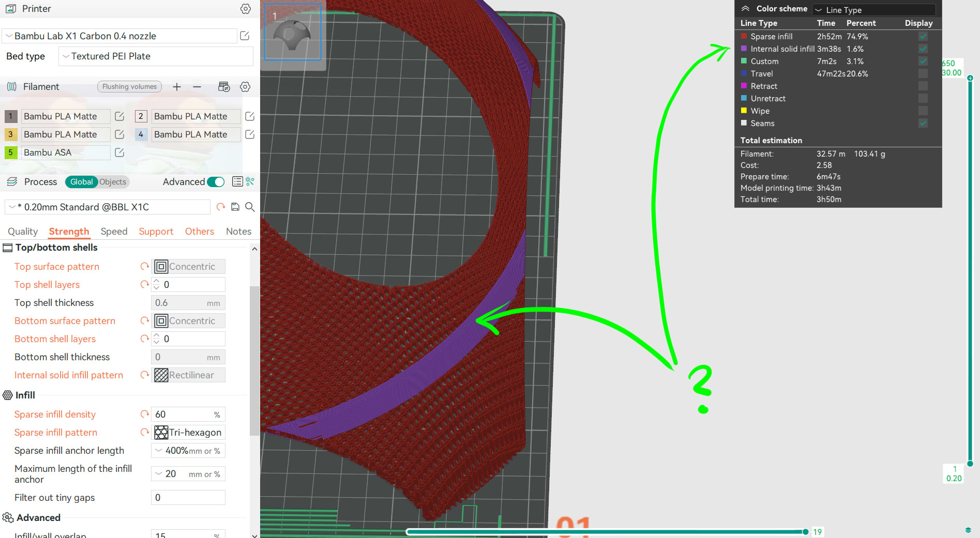
Task: Select filament 3 color swatch
Action: tap(11, 134)
